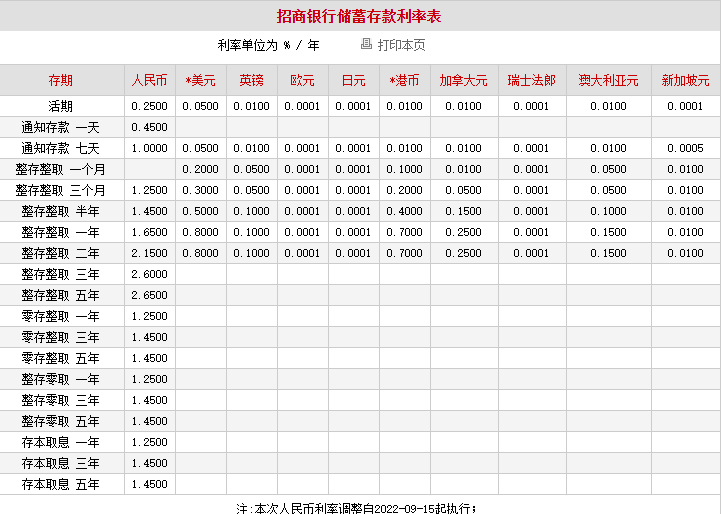Select the 活期 row label
726x514 pixels.
[61, 106]
